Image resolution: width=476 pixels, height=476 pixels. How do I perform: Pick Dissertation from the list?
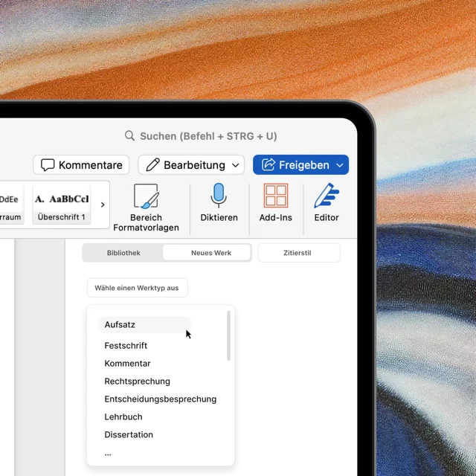(x=129, y=435)
